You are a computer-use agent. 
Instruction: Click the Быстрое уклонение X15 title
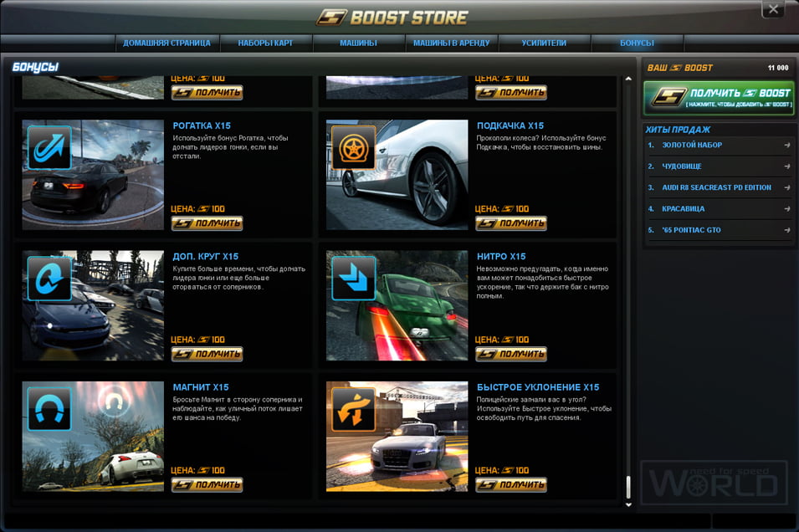538,387
